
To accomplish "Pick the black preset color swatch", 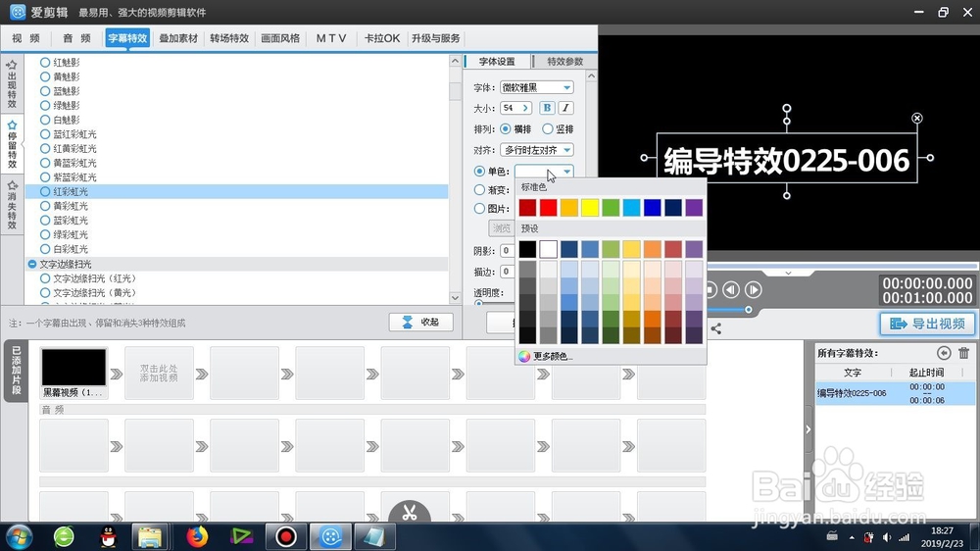I will 527,249.
